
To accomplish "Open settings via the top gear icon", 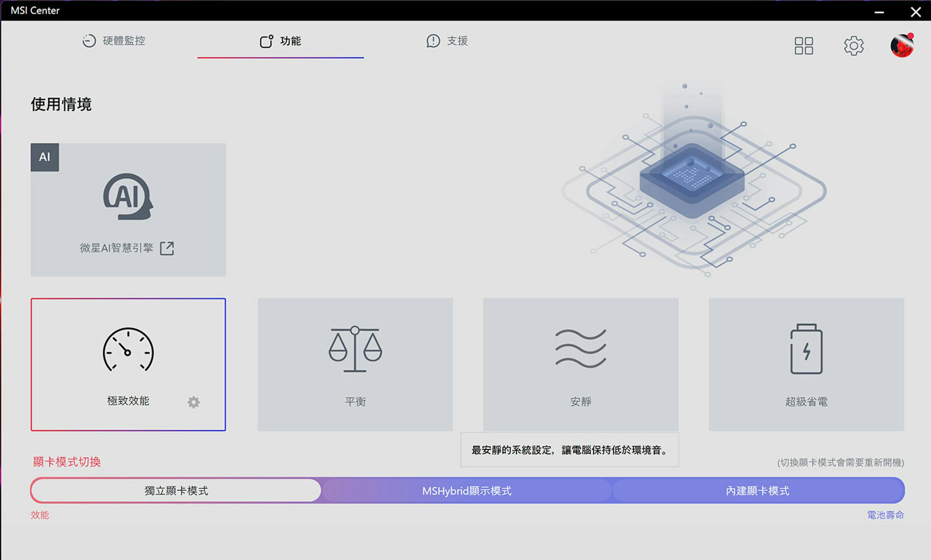I will 853,46.
